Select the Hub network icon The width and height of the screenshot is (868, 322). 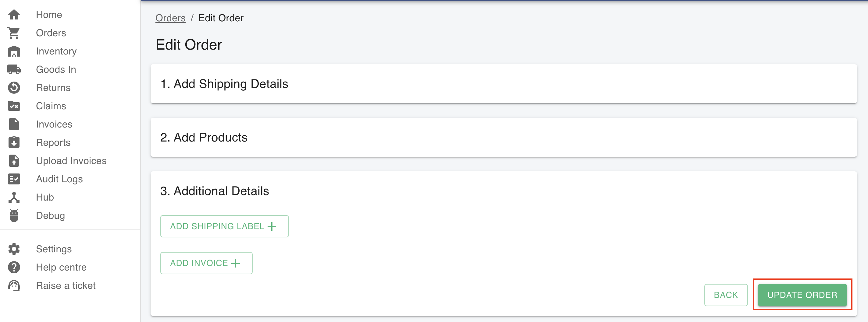click(14, 197)
